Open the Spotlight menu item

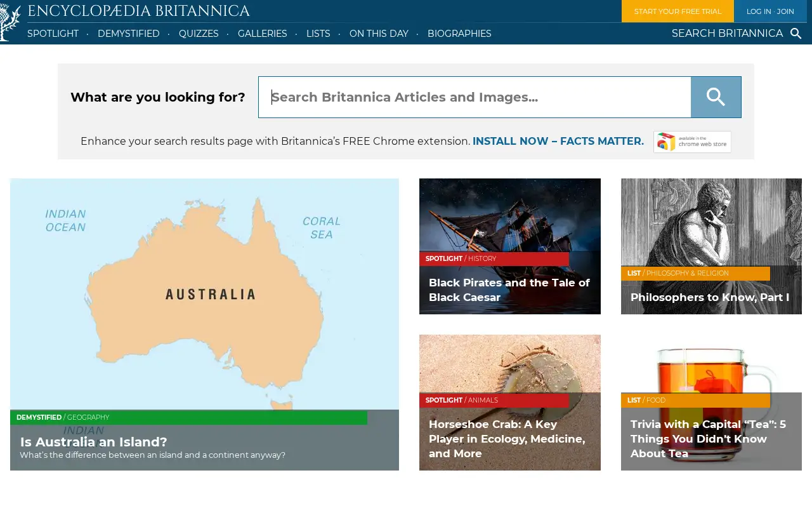53,34
